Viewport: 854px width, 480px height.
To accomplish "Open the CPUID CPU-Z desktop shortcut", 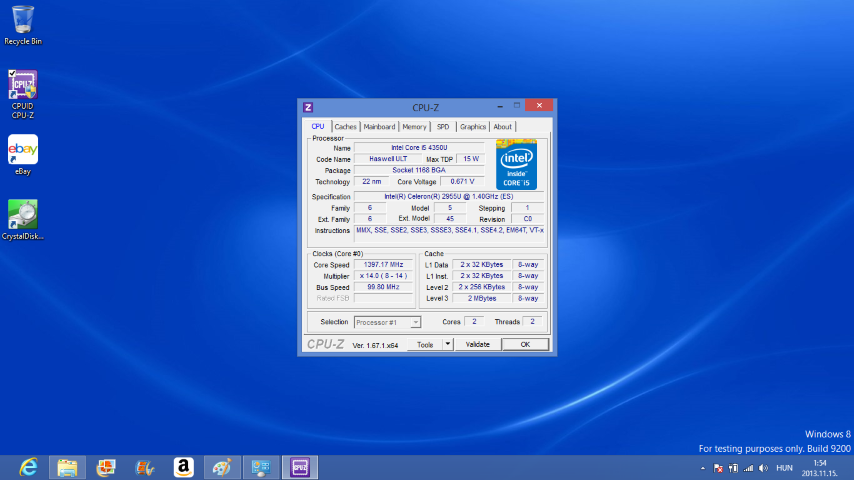I will 22,86.
